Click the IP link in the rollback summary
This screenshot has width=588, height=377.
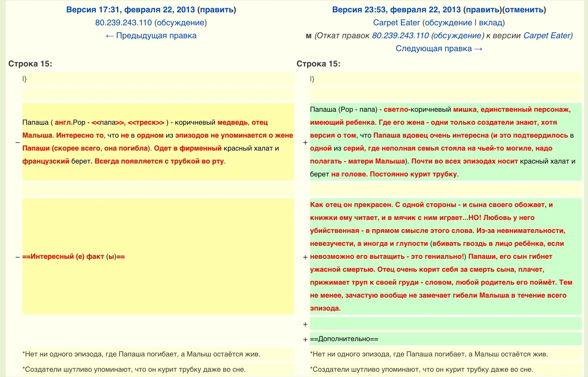[x=400, y=36]
